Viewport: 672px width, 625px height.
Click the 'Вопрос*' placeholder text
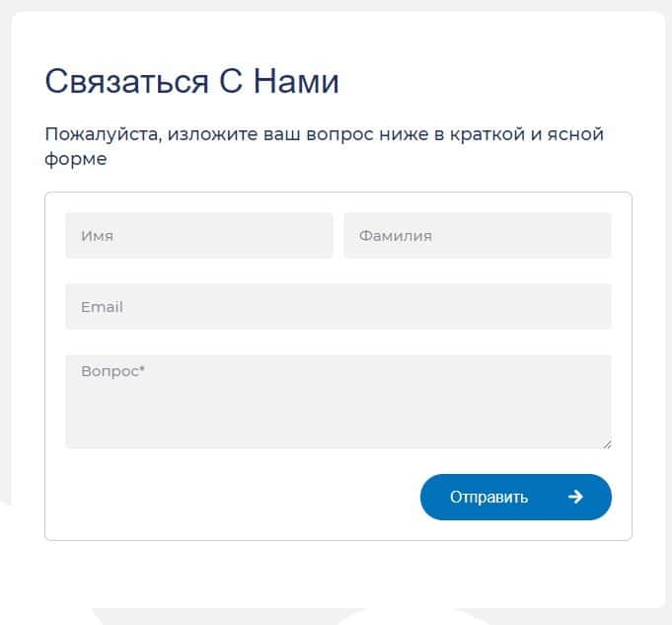pyautogui.click(x=112, y=372)
